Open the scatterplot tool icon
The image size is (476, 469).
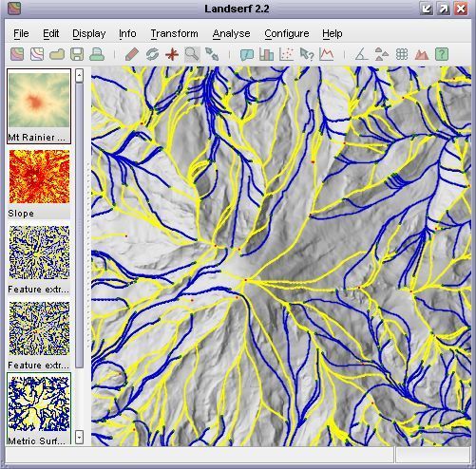point(286,54)
